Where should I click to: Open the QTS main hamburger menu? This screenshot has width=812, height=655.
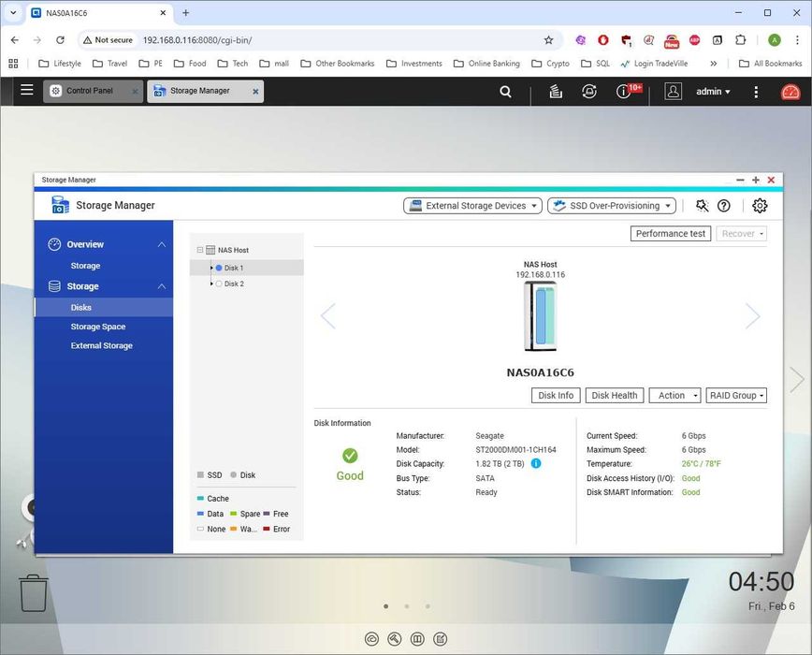pyautogui.click(x=27, y=90)
